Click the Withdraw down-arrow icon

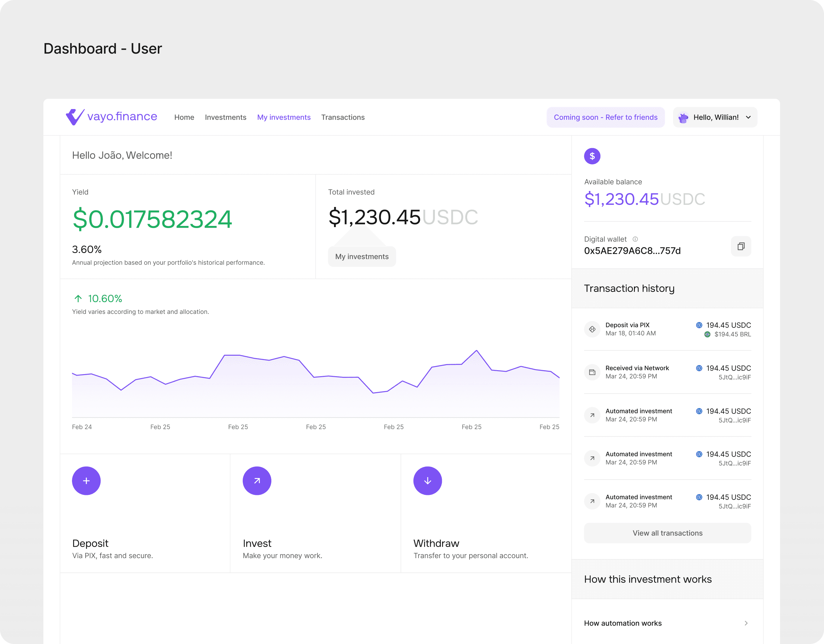point(427,481)
